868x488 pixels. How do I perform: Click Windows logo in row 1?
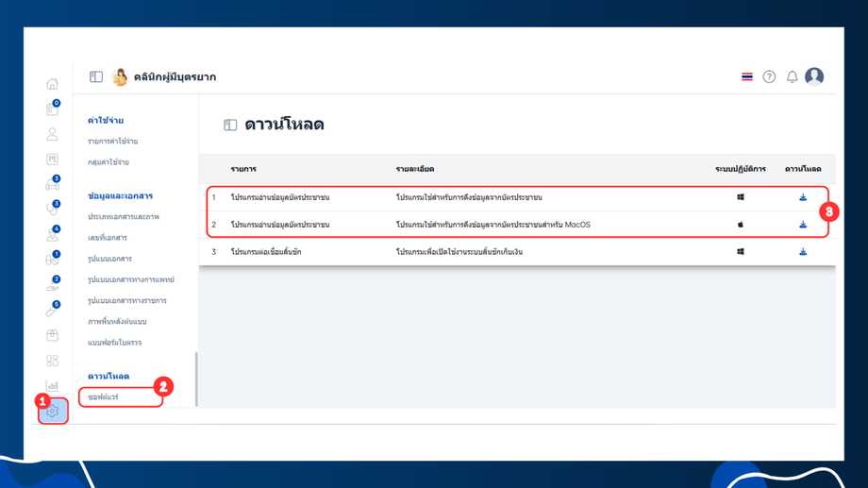741,197
